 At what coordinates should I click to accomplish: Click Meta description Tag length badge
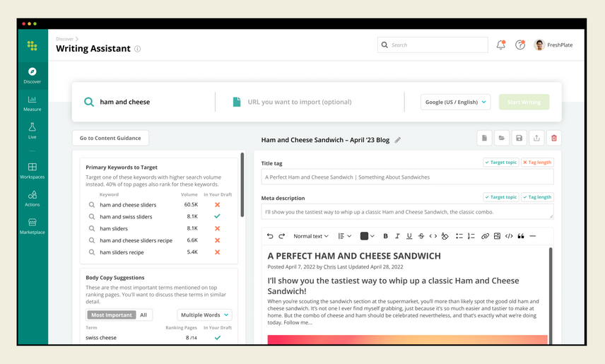537,197
